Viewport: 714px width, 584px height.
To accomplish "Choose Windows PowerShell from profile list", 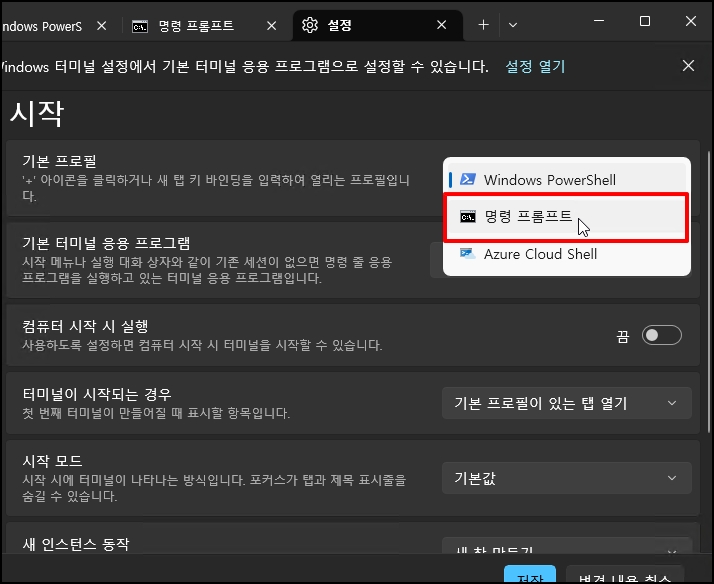I will [566, 180].
